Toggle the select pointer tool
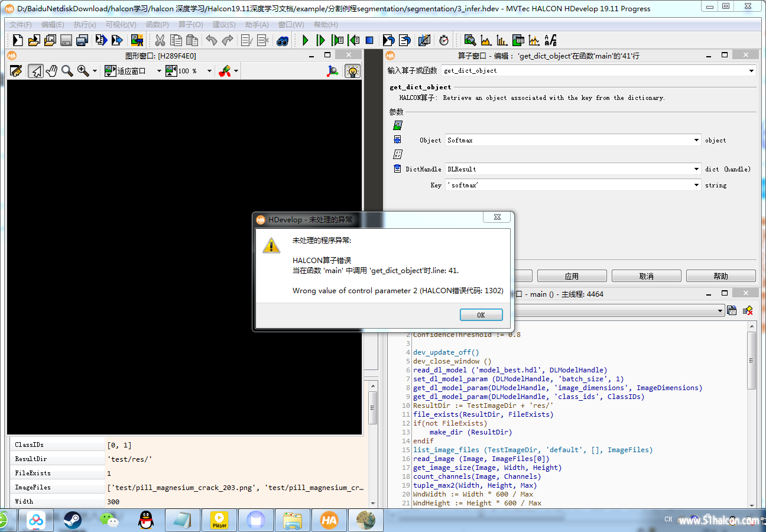Viewport: 766px width, 532px height. click(x=36, y=71)
